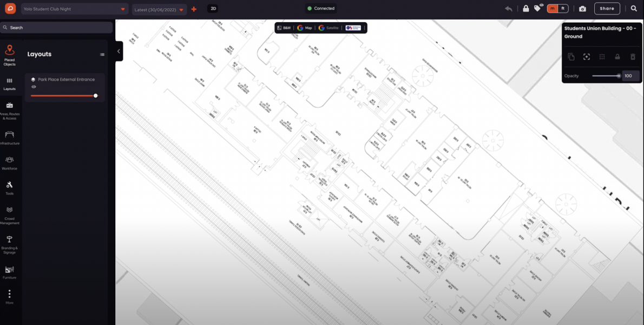Expand the Latest (30/06/2022) version dropdown
Screen dimensions: 644x325
click(x=159, y=9)
